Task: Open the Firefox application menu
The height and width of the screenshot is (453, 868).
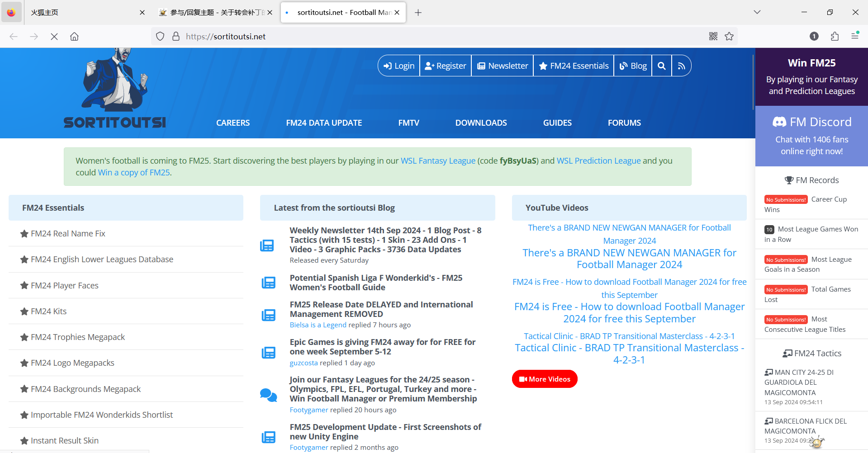Action: click(855, 37)
